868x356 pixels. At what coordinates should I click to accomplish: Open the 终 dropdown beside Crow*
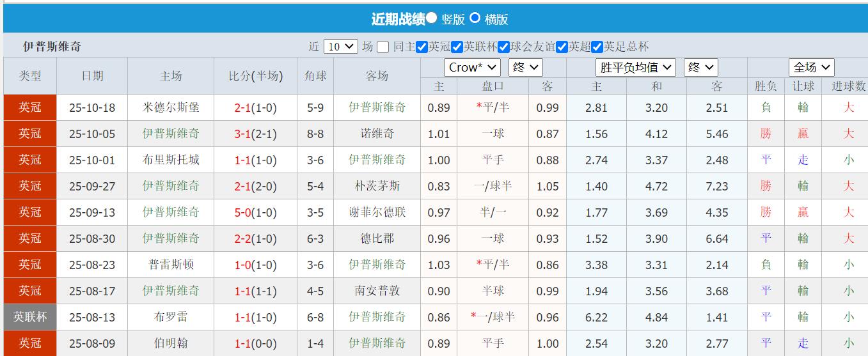525,67
